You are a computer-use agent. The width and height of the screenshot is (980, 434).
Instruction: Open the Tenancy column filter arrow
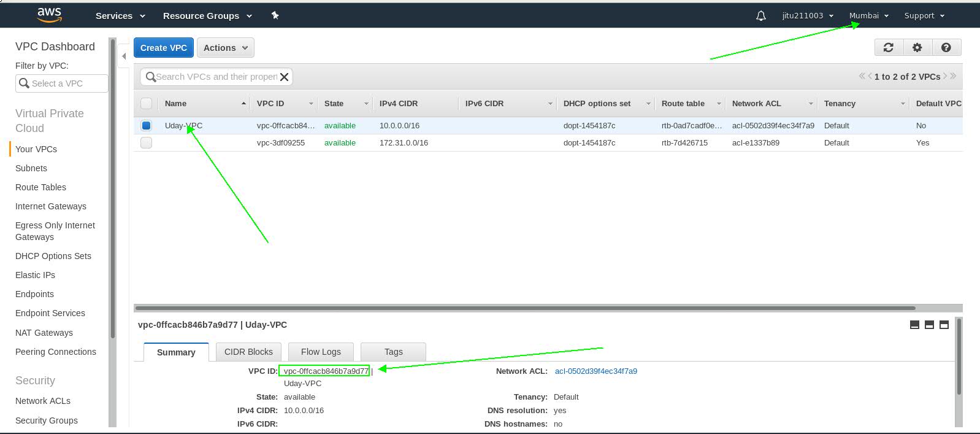tap(903, 104)
